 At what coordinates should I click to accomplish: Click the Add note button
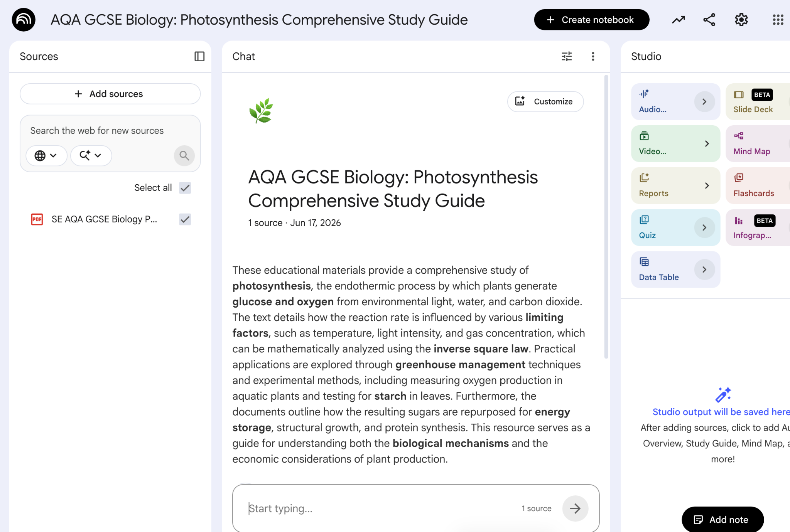click(x=722, y=519)
